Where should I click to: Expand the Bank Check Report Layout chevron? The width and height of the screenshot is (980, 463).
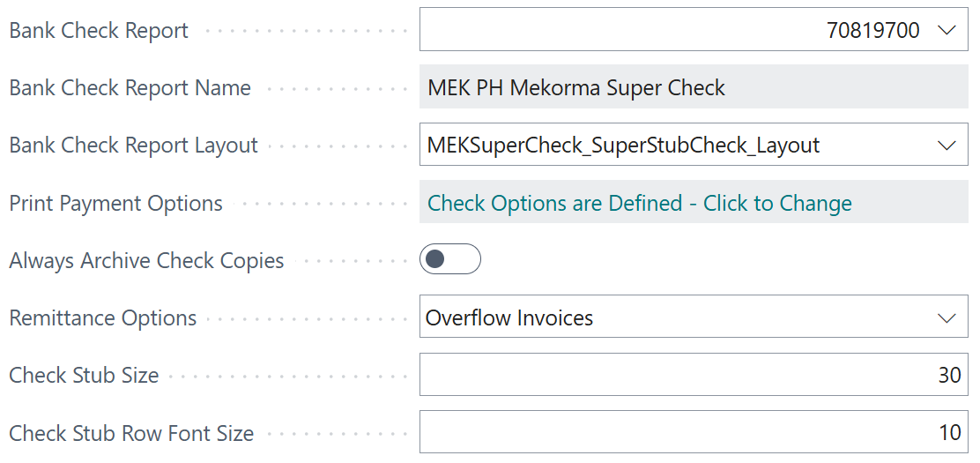947,146
